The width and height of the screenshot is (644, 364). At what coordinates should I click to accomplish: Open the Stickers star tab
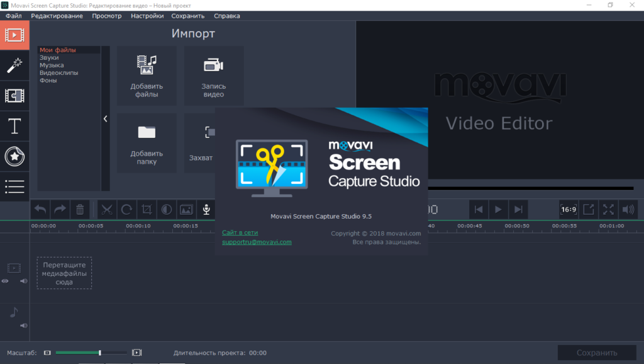14,156
